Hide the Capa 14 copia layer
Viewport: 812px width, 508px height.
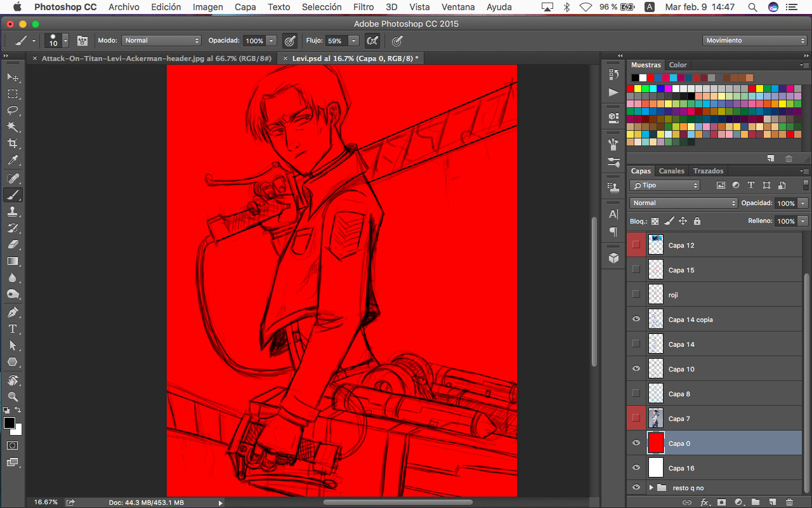coord(636,319)
